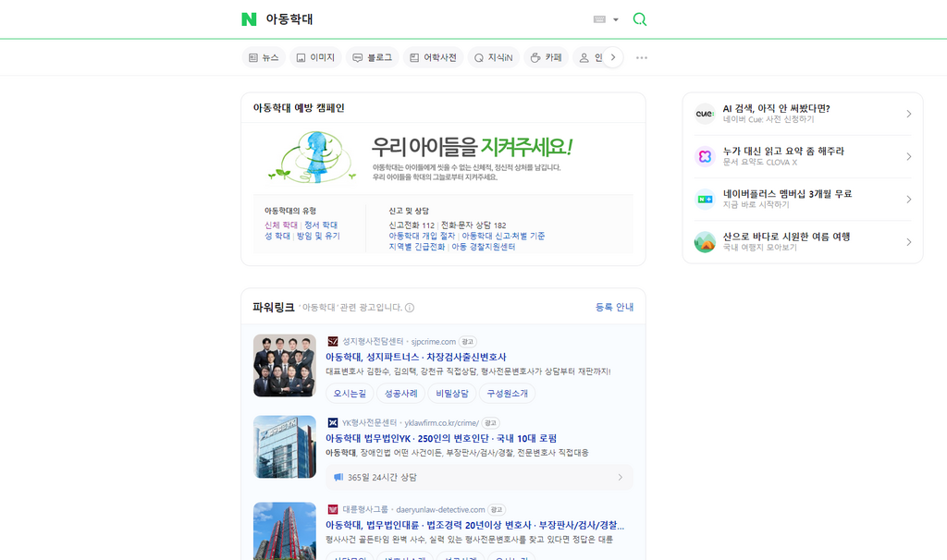
Task: Expand the keyboard input dropdown arrow
Action: pyautogui.click(x=615, y=19)
